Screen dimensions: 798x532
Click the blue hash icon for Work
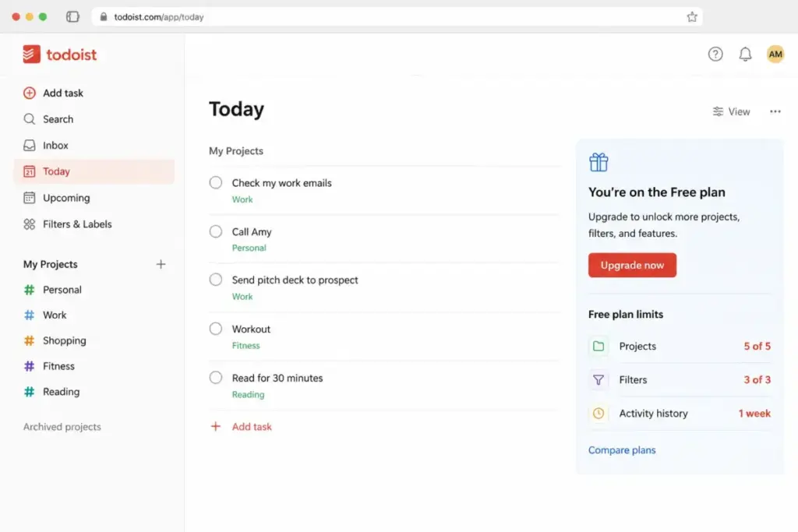30,315
